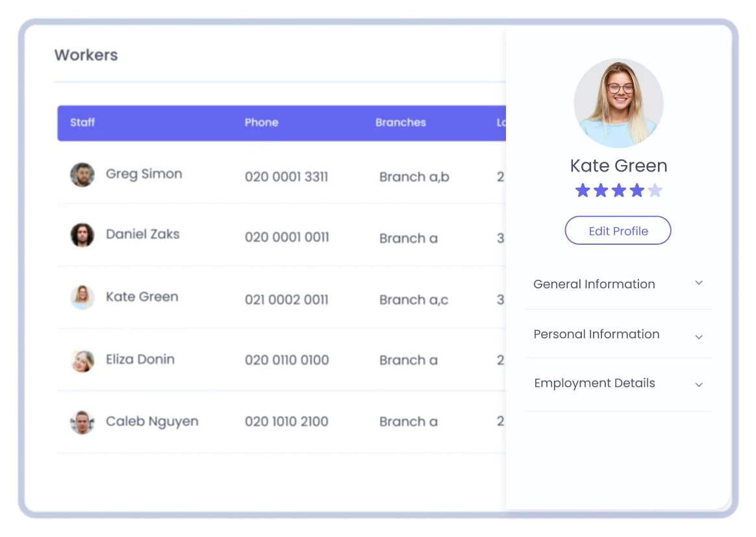This screenshot has height=537, width=756.
Task: Click the Staff column header
Action: pos(82,123)
